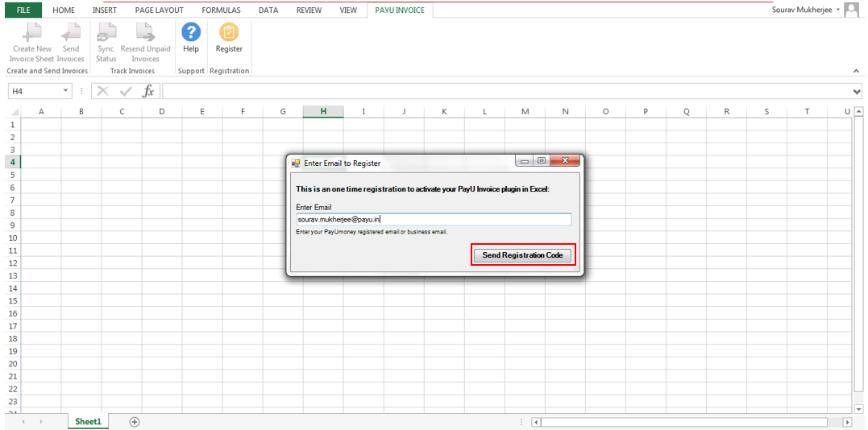Switch to the HOME tab
Screen dimensions: 868x430
point(64,10)
